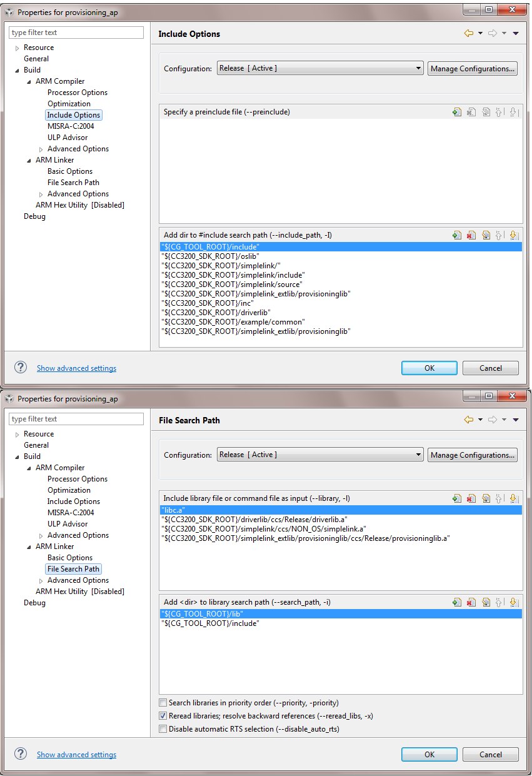Delete icon in the preinclude file list header

pos(471,113)
